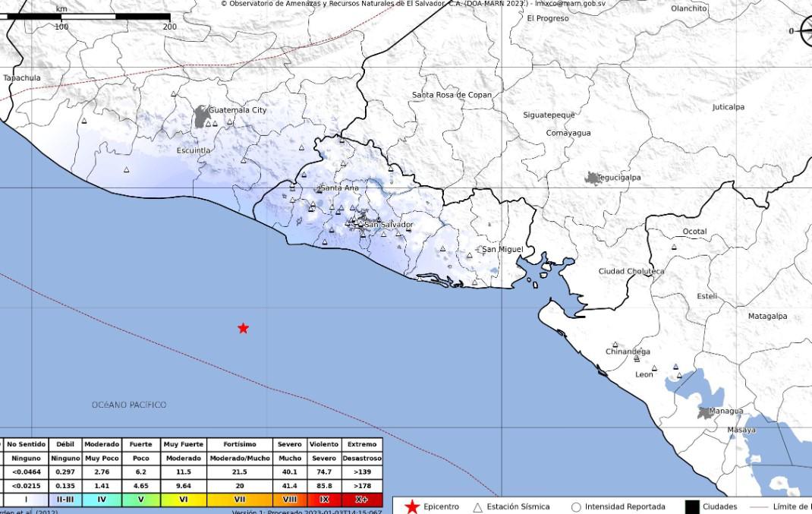This screenshot has width=812, height=514.
Task: Select the green intensity V color cell
Action: [x=140, y=499]
